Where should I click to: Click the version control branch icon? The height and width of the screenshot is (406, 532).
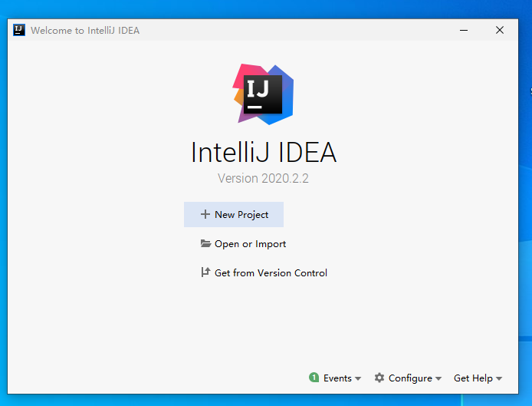[205, 272]
